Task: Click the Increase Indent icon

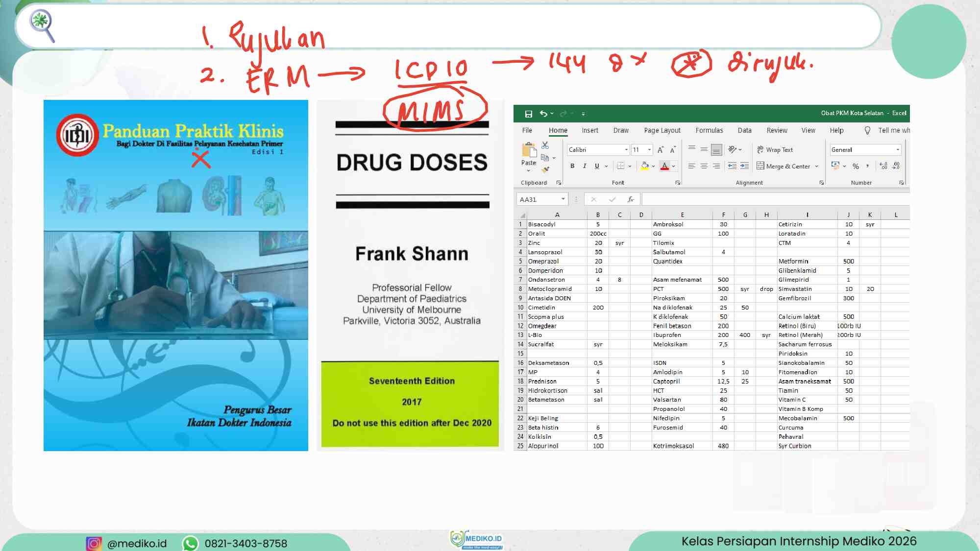Action: click(744, 166)
